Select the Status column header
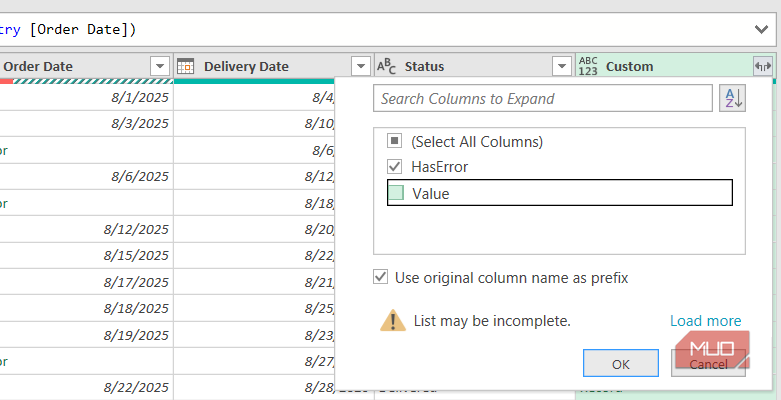 coord(424,66)
